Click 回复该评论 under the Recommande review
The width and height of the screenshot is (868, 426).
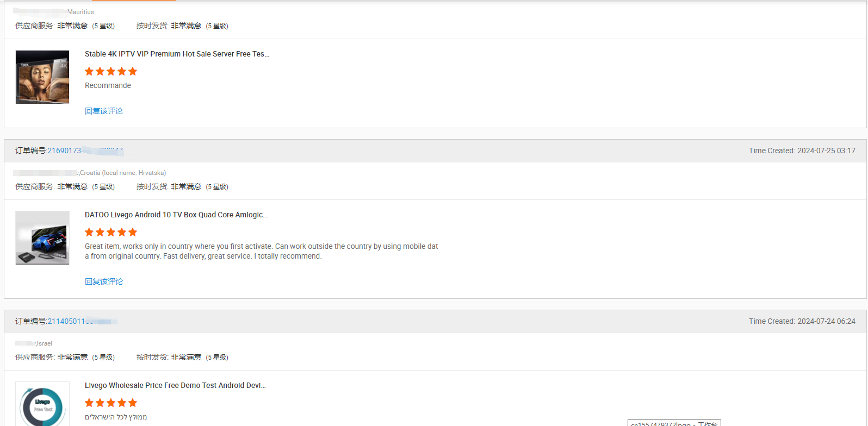click(x=104, y=111)
